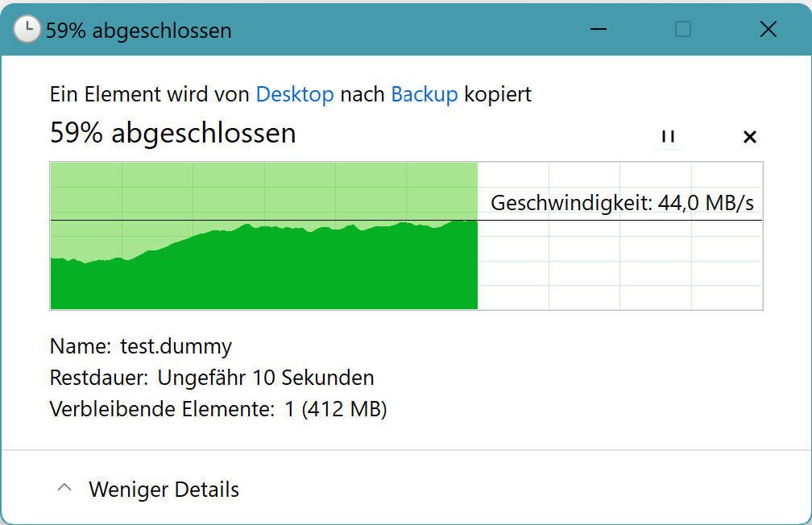Viewport: 812px width, 525px height.
Task: Click the clock icon in the title bar
Action: (x=27, y=30)
